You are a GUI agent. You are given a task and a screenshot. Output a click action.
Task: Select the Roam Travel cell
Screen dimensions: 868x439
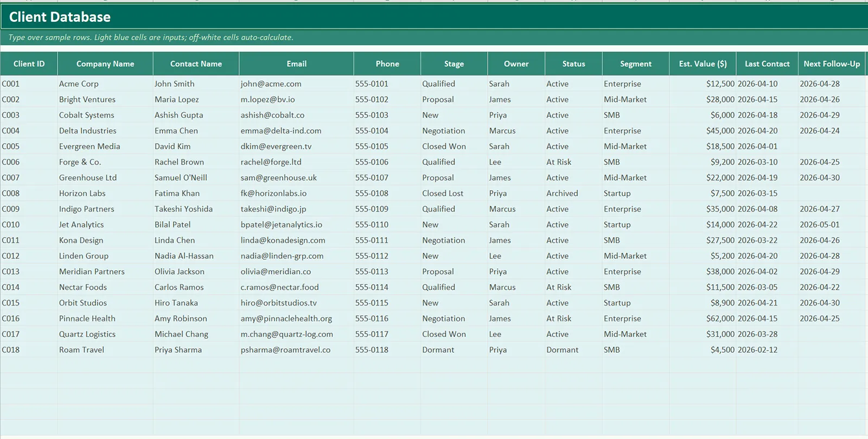click(105, 350)
